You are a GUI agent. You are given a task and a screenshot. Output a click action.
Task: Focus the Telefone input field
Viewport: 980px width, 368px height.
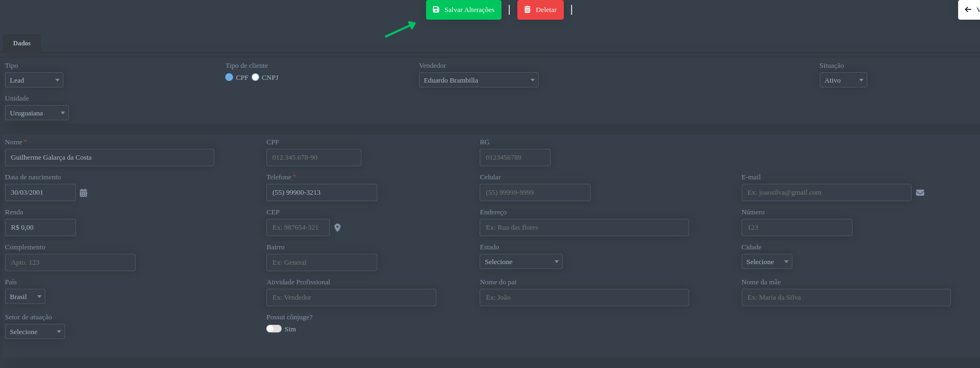(x=322, y=192)
